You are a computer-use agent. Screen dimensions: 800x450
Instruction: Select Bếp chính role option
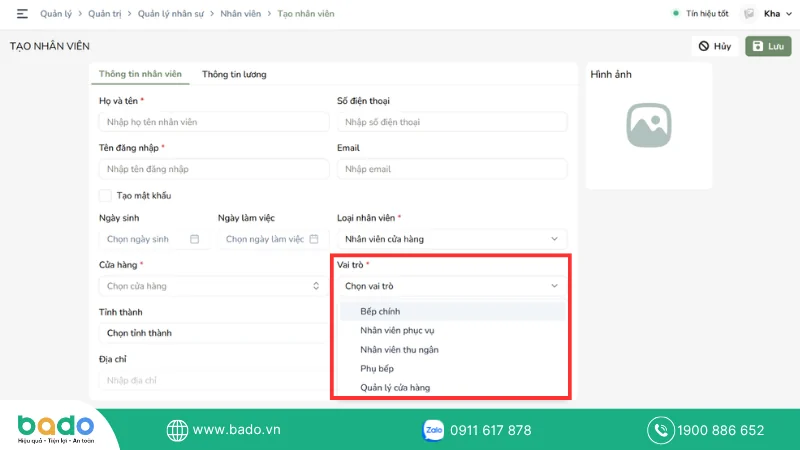(x=453, y=311)
